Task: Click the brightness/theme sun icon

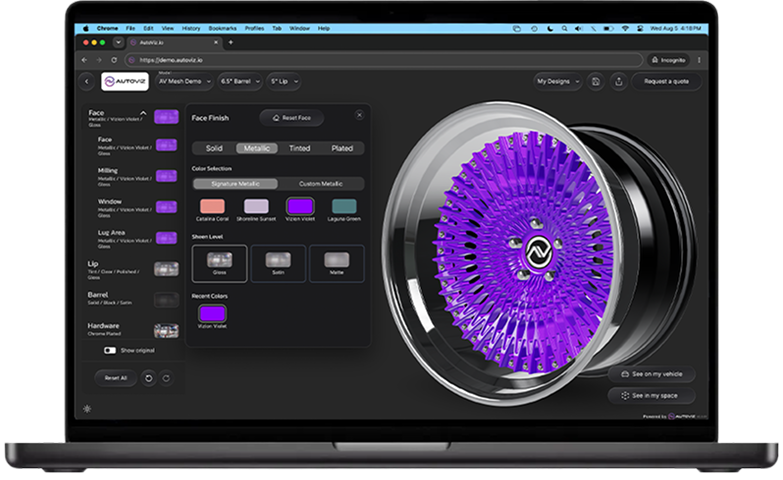Action: (x=87, y=409)
